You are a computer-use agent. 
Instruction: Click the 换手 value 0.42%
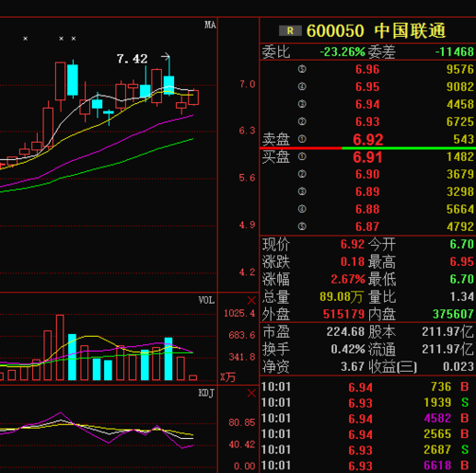[348, 349]
